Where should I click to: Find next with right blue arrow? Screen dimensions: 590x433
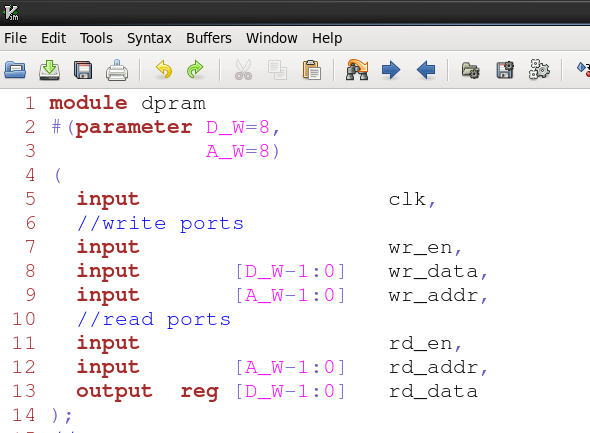[x=391, y=70]
